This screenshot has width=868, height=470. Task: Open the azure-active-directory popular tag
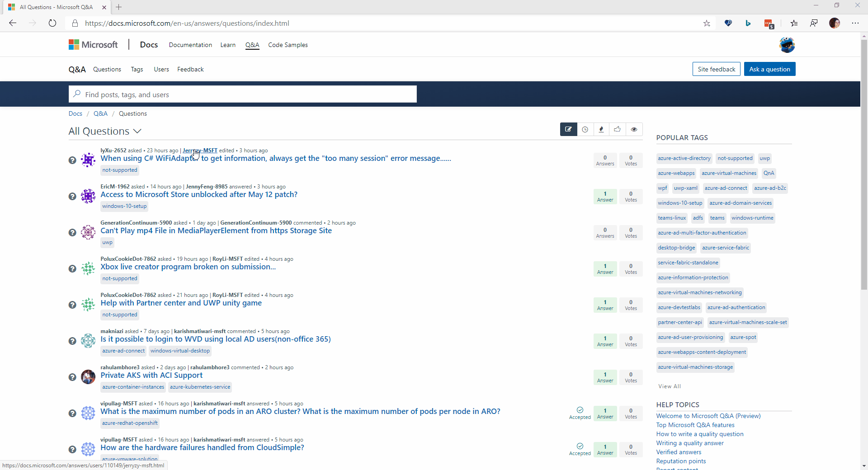pos(684,158)
